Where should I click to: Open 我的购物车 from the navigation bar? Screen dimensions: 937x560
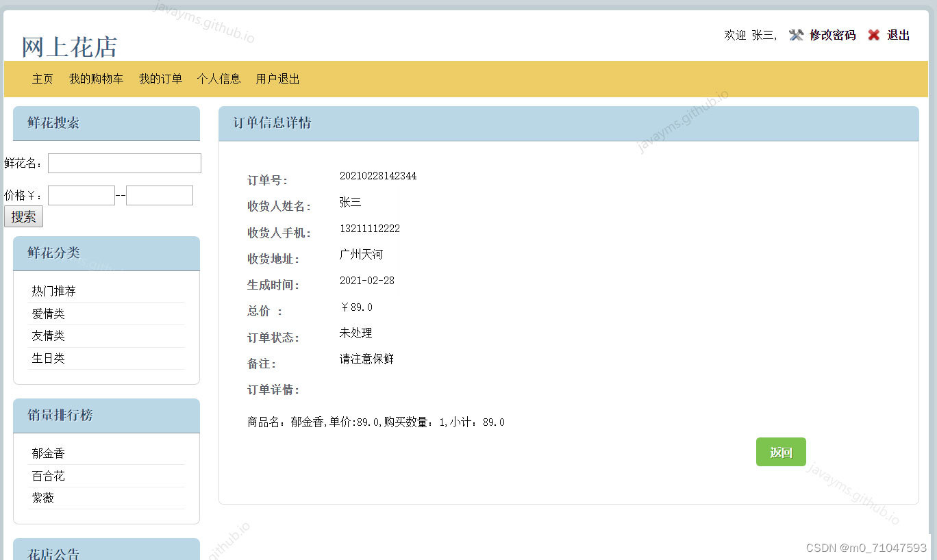pos(96,79)
